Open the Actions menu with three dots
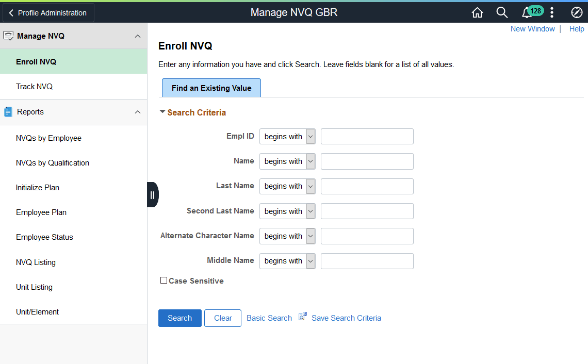The height and width of the screenshot is (364, 588). click(x=552, y=12)
